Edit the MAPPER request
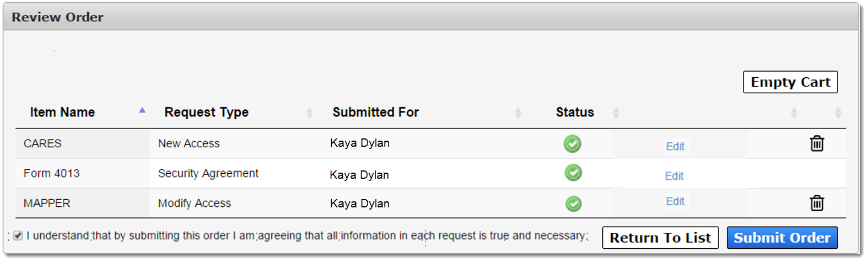868x262 pixels. (x=675, y=201)
